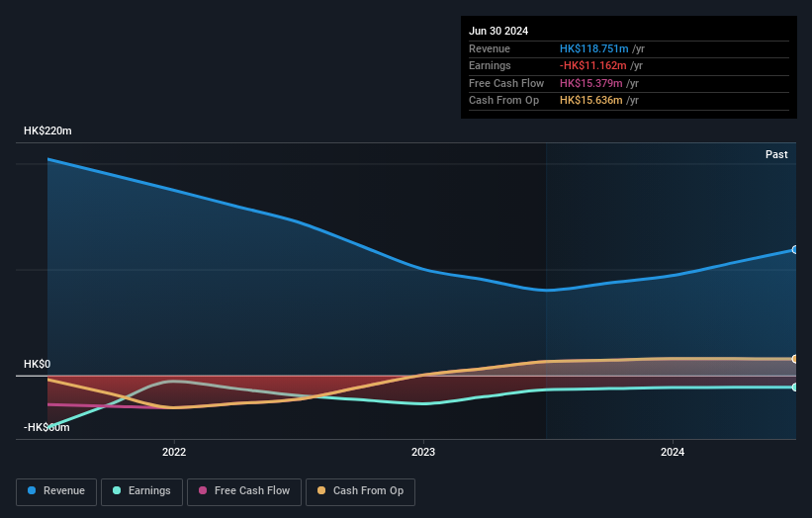This screenshot has width=812, height=518.
Task: Toggle the Free Cash Flow legend button
Action: click(244, 491)
